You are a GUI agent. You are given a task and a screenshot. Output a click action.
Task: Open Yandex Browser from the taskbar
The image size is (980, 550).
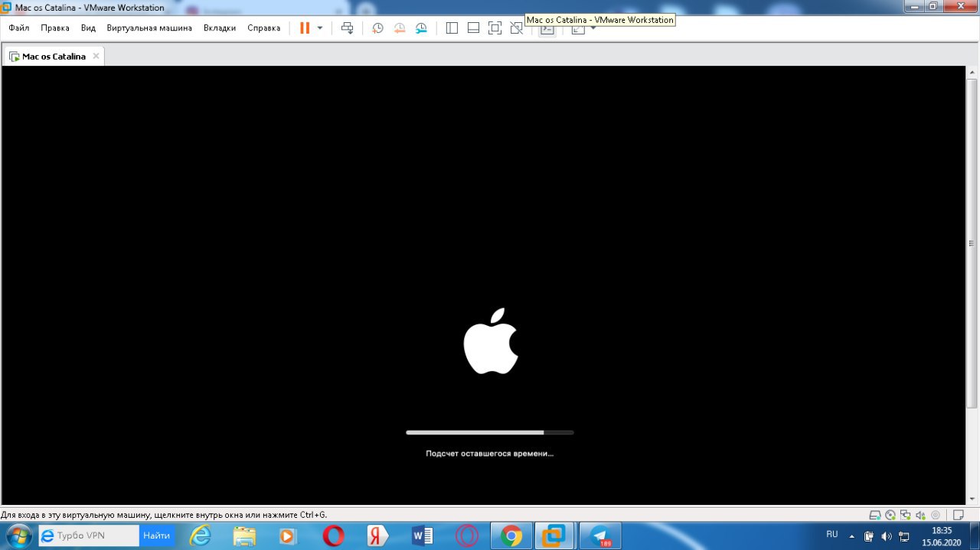377,535
